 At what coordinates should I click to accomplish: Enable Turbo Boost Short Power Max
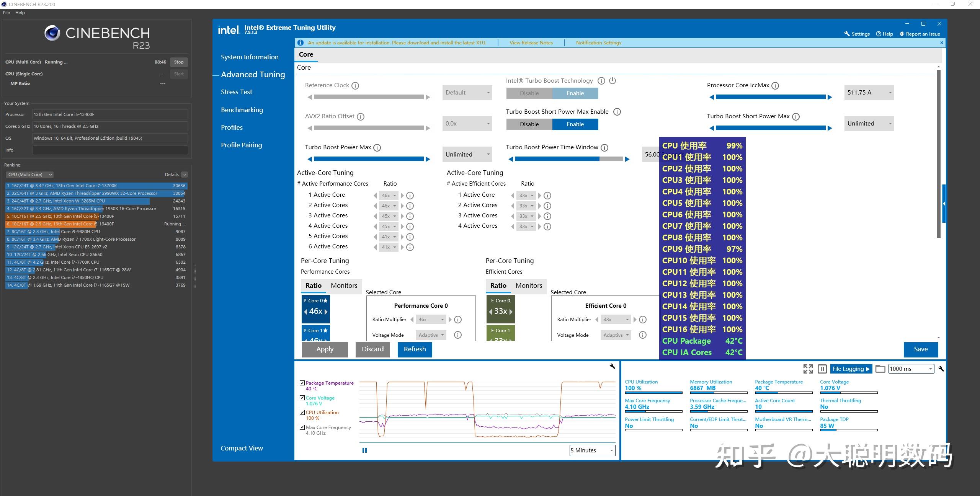pyautogui.click(x=575, y=124)
